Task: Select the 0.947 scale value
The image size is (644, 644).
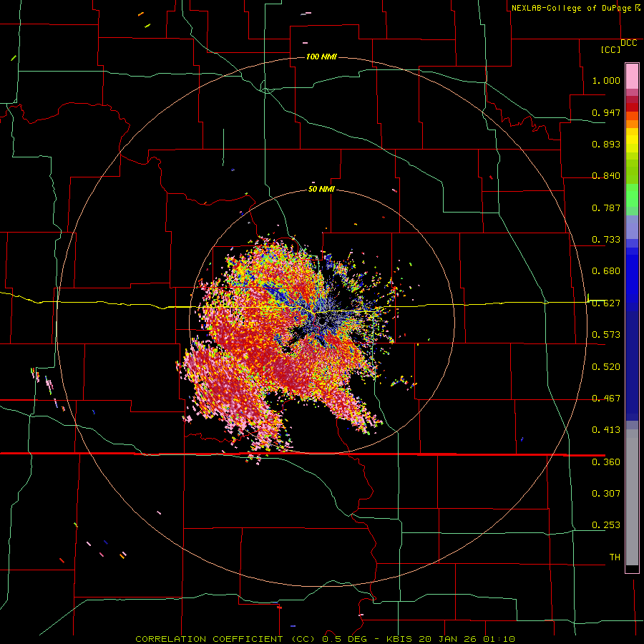Action: (x=606, y=112)
